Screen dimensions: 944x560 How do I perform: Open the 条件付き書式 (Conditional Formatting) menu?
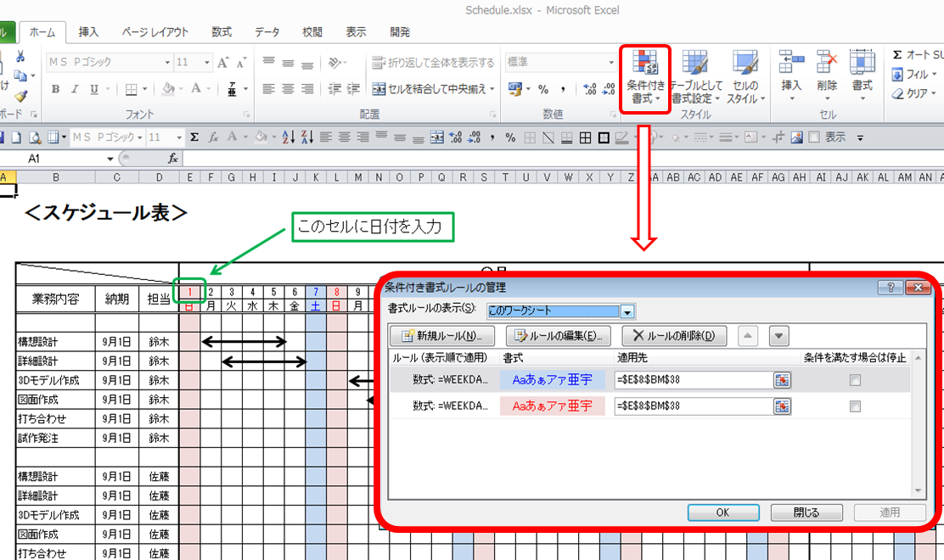[645, 76]
